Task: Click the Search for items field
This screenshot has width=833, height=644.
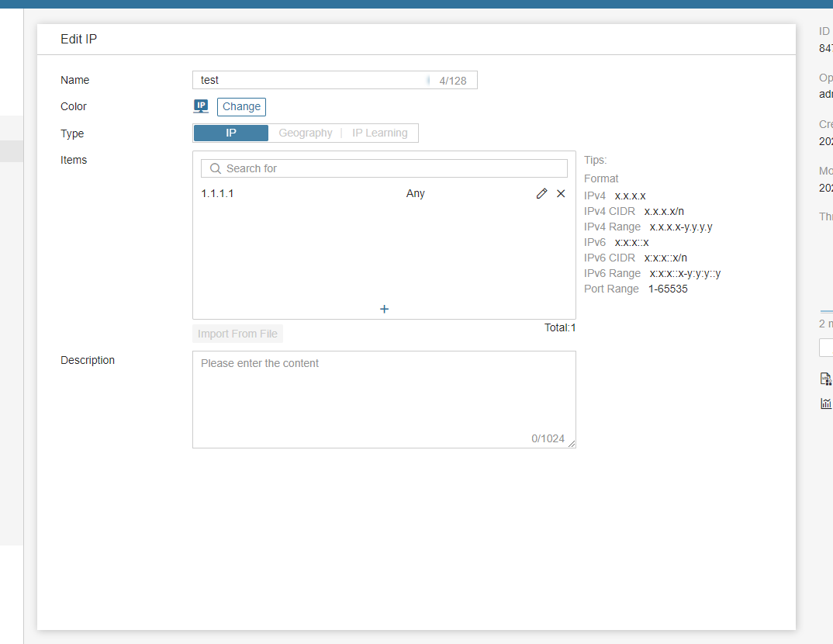Action: pos(392,168)
